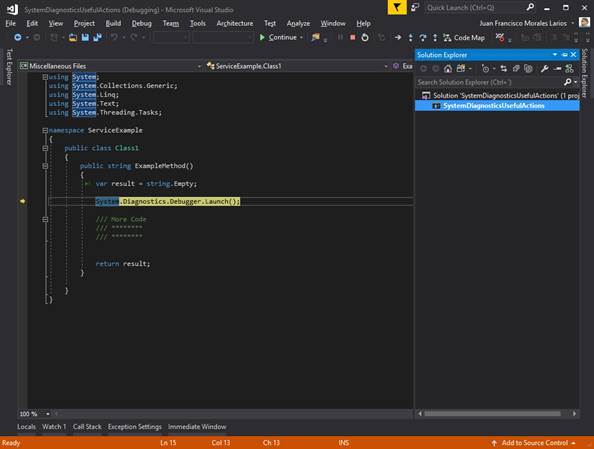Click Add to Source Control
Viewport: 594px width, 449px height.
tap(534, 443)
